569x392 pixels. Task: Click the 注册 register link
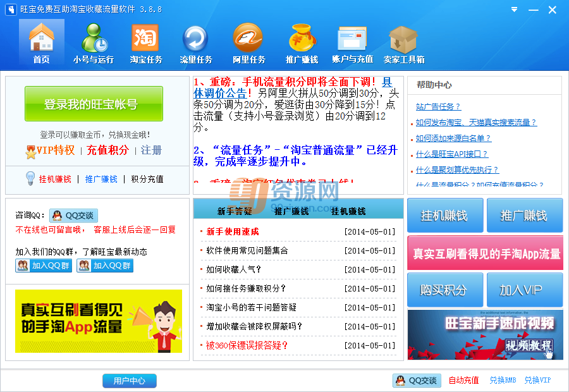151,150
